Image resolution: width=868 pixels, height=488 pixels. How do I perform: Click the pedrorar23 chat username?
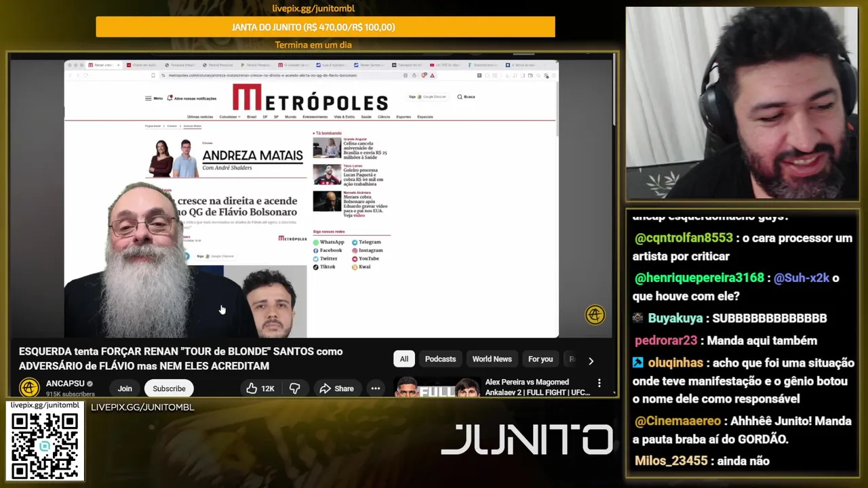[666, 340]
